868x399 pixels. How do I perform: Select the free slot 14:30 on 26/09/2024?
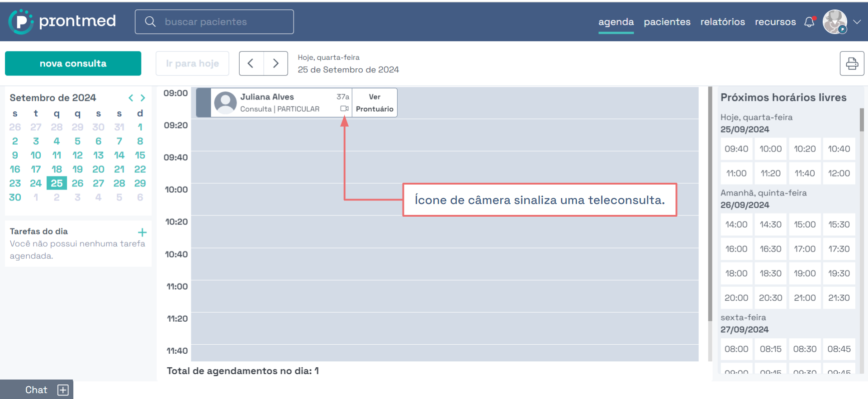pyautogui.click(x=770, y=224)
